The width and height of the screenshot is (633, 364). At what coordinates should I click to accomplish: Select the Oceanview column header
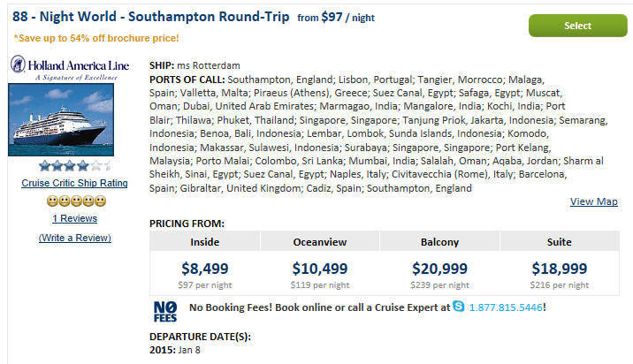coord(320,242)
